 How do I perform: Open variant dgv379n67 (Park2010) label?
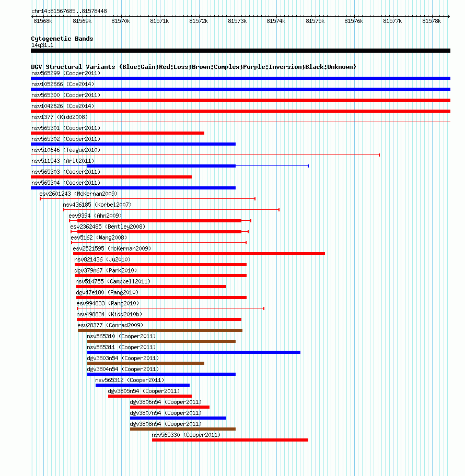pyautogui.click(x=106, y=270)
